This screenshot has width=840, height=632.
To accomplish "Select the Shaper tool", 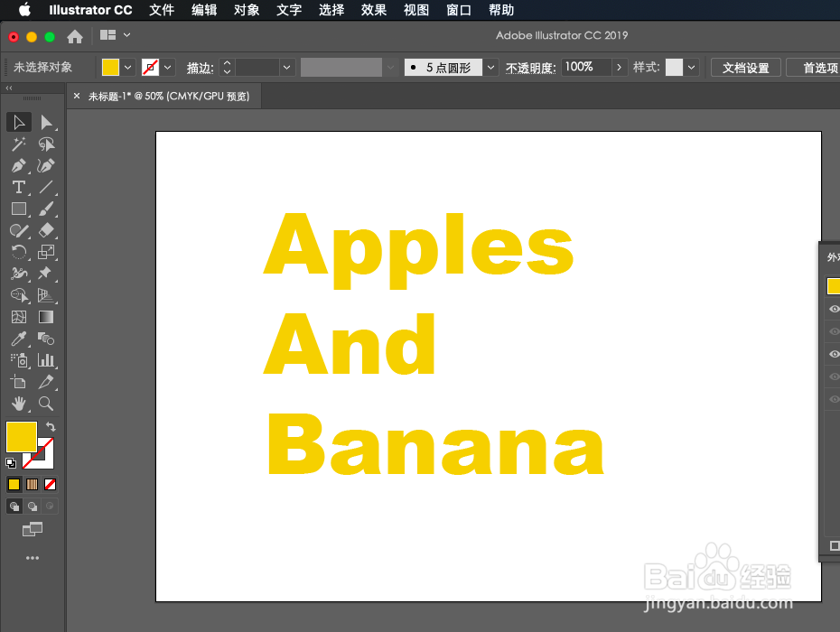I will tap(19, 231).
